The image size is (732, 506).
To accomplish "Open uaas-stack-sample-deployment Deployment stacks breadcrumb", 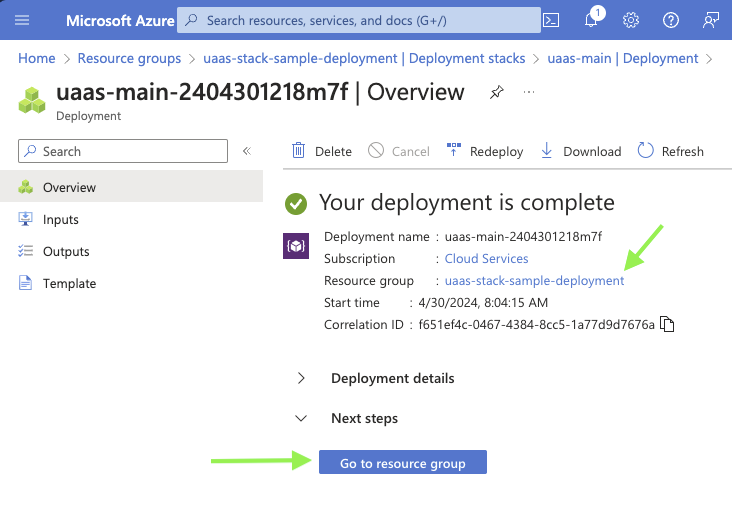I will [x=364, y=58].
